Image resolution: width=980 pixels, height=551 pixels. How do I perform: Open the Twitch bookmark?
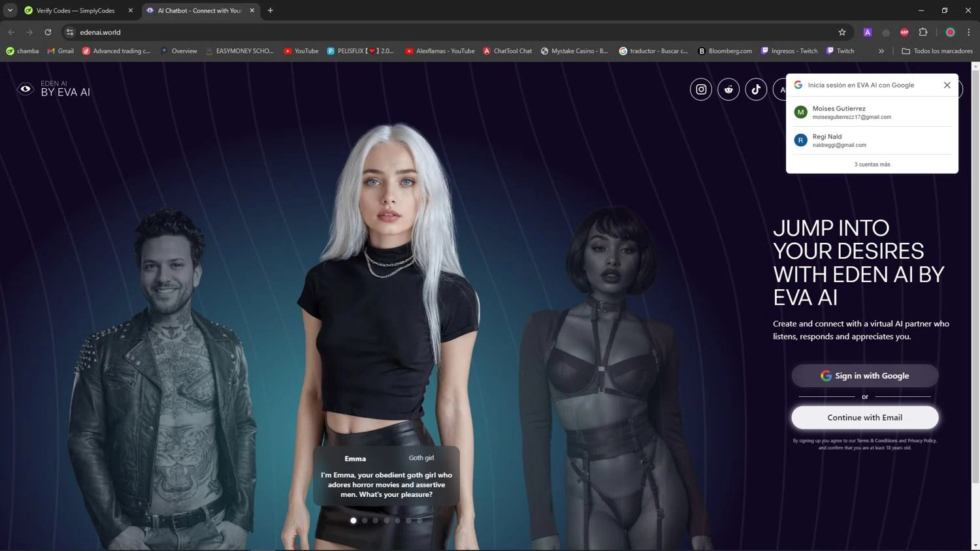(840, 51)
